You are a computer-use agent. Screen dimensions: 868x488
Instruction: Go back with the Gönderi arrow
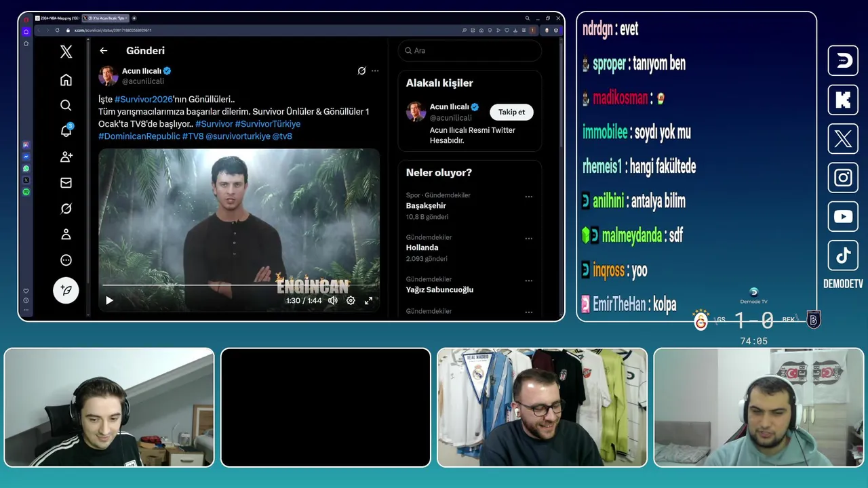(103, 51)
